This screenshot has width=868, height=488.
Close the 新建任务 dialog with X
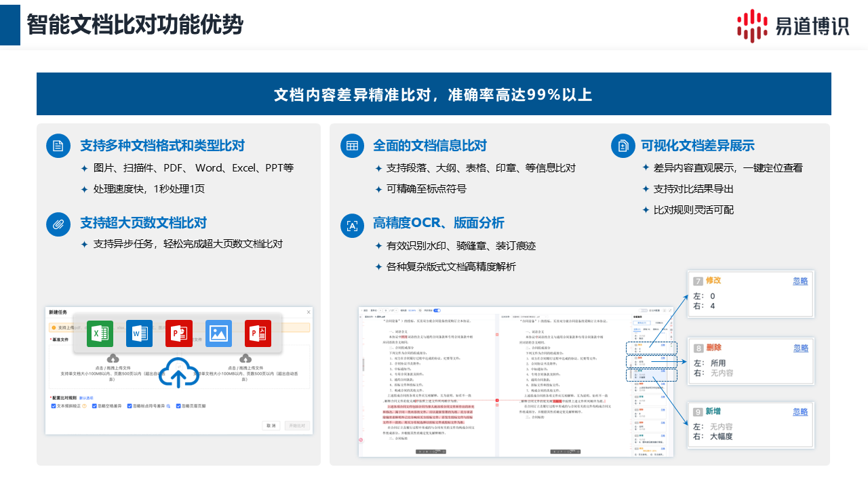click(x=309, y=312)
